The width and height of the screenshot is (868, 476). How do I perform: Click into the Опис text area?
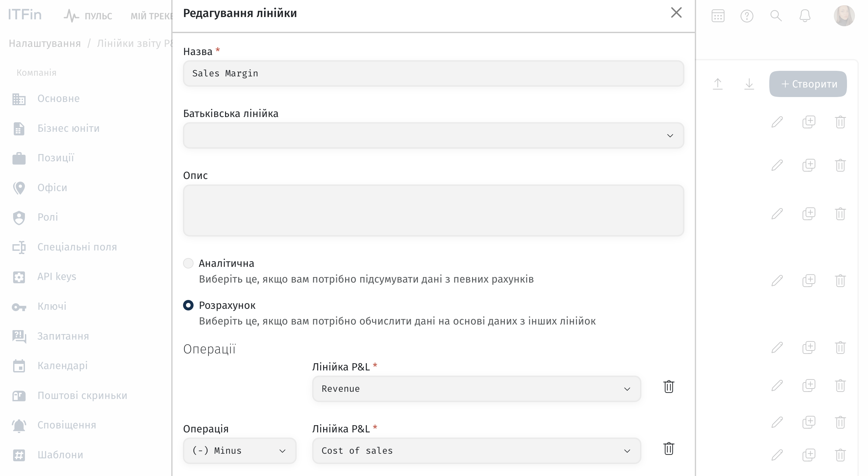(x=433, y=210)
